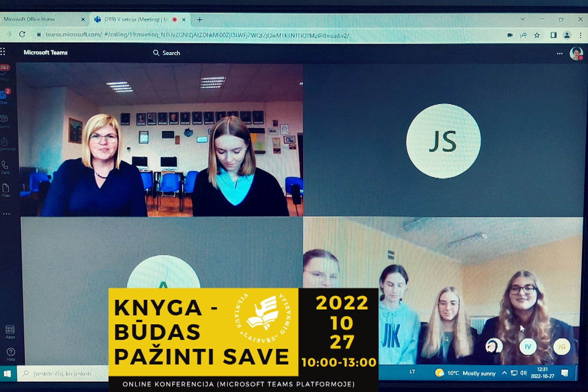
Task: Open Windows notification center
Action: pos(565,373)
